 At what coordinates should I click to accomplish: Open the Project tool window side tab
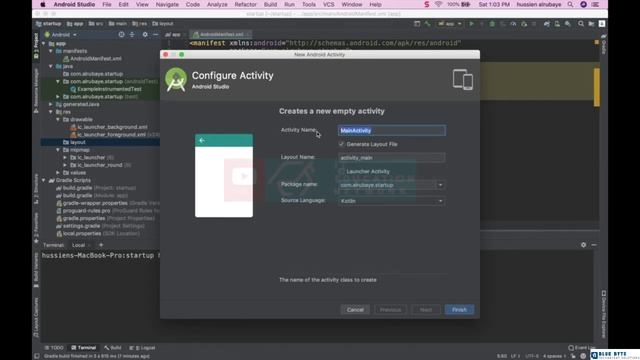click(36, 45)
